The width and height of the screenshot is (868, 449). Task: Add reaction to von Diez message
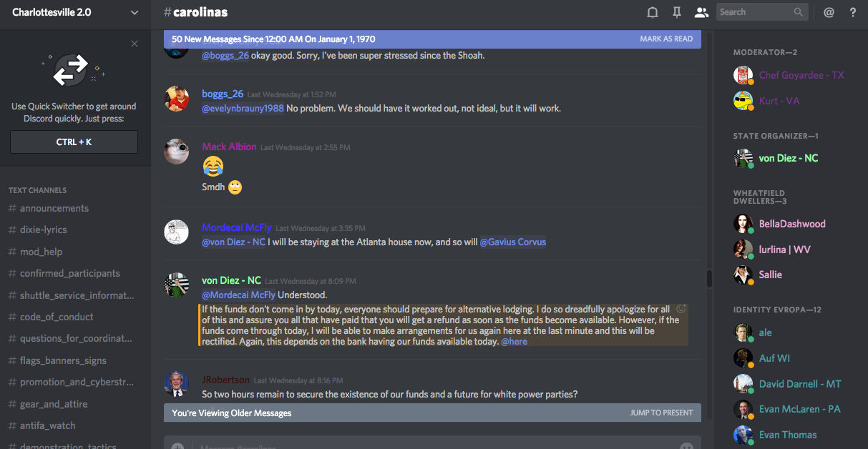coord(681,309)
